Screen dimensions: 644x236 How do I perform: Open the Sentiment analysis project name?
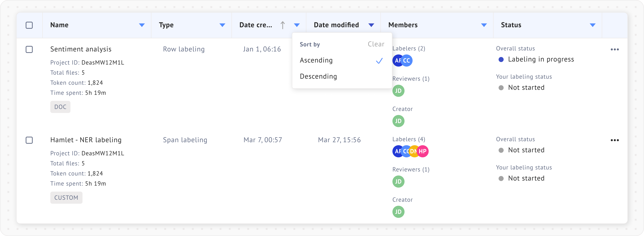(x=81, y=49)
